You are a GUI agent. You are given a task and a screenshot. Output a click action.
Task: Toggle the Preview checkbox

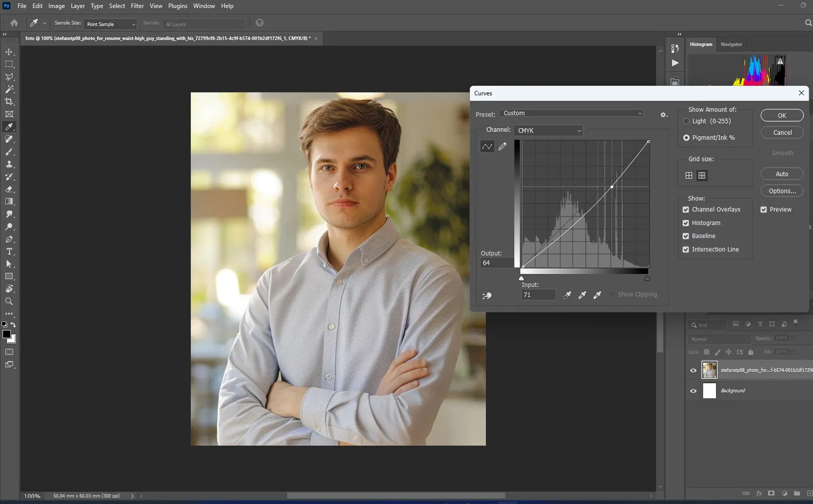[x=764, y=210]
